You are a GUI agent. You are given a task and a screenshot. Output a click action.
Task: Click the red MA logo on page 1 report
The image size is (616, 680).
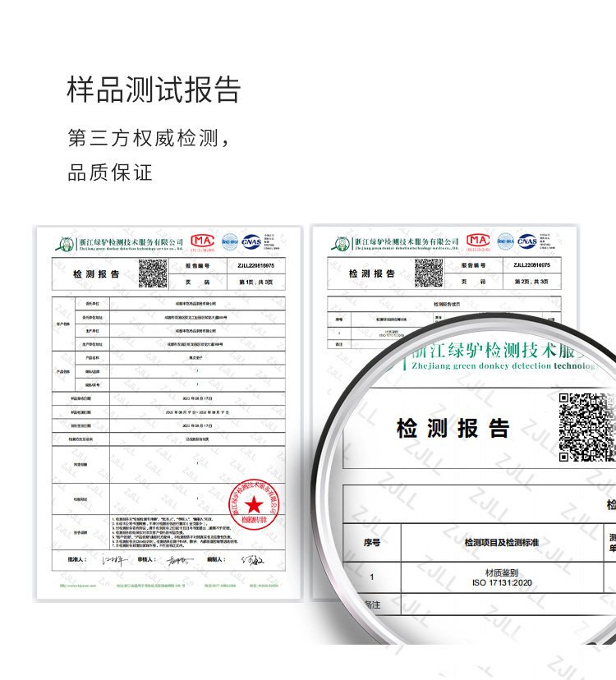click(x=203, y=241)
